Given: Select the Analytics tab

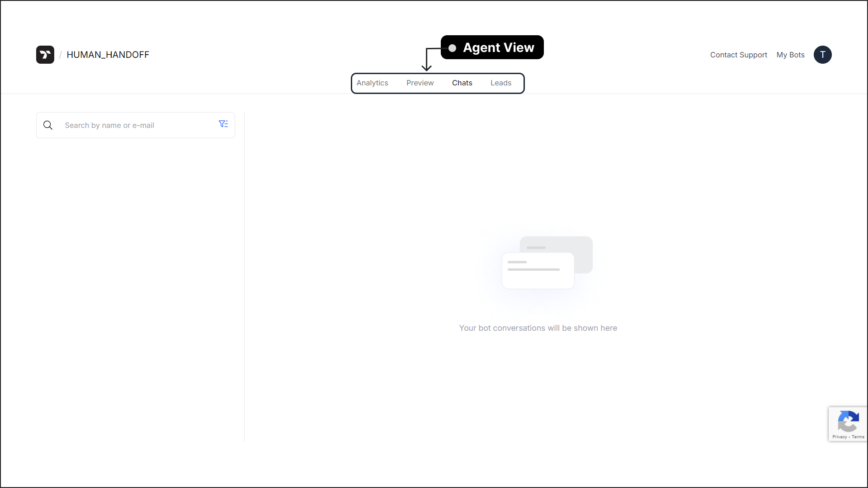Looking at the screenshot, I should click(x=373, y=82).
